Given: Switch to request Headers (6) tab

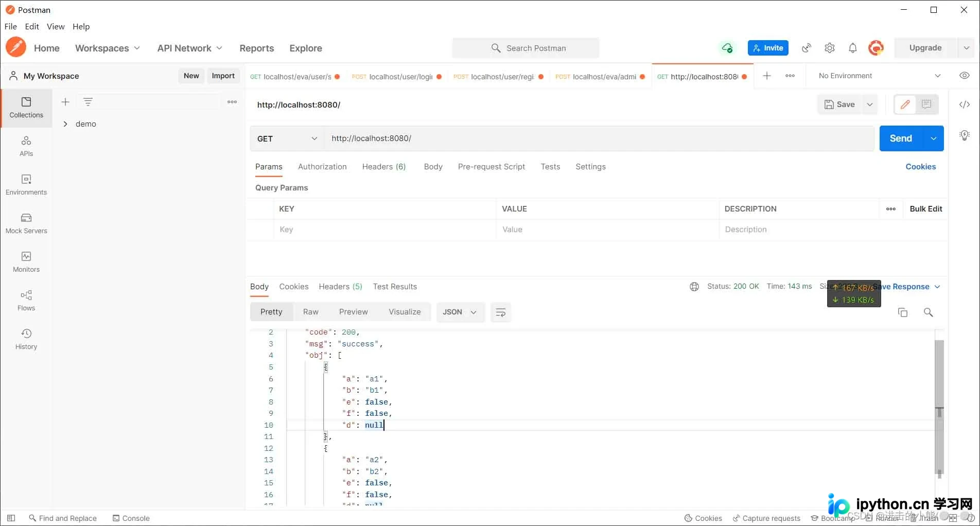Looking at the screenshot, I should (384, 167).
